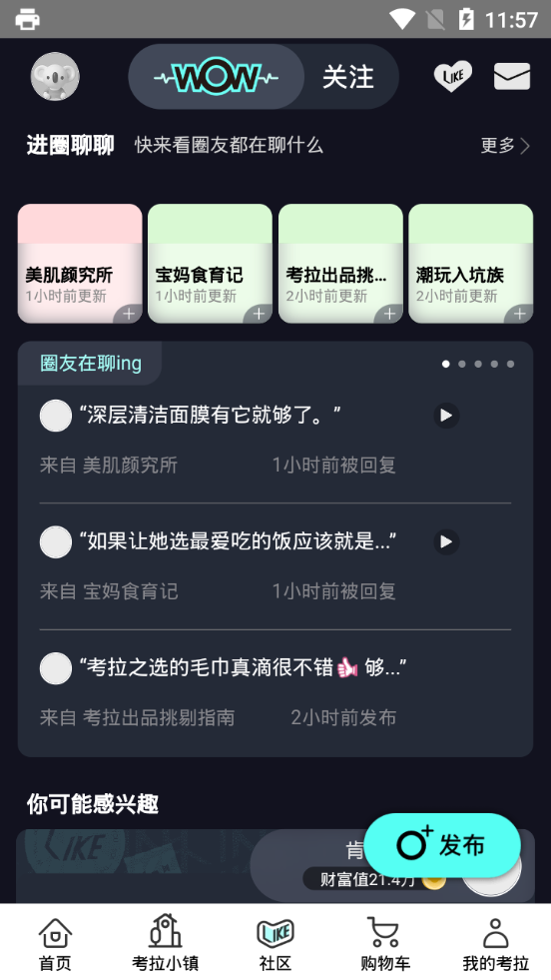The width and height of the screenshot is (551, 980).
Task: Join the 潮玩入坑族 circle with plus
Action: click(520, 314)
